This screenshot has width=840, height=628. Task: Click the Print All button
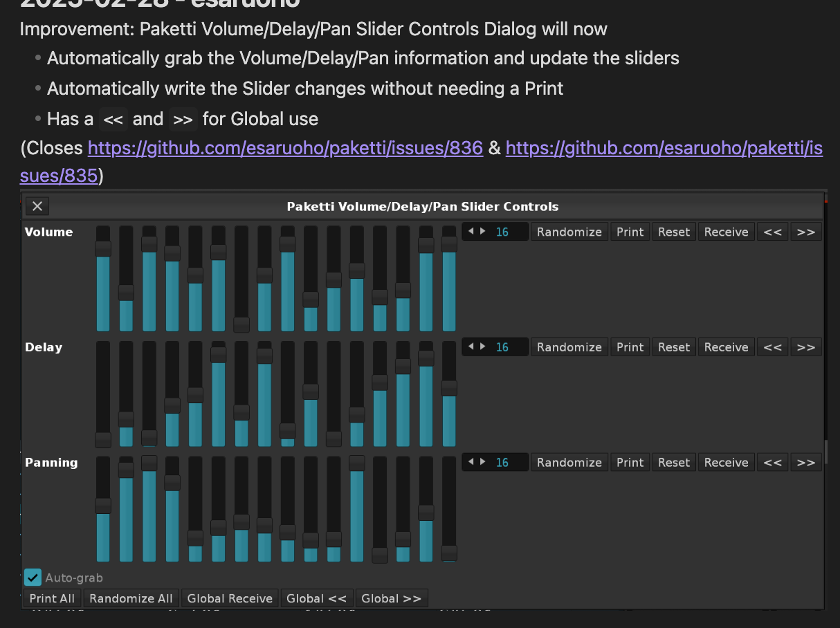53,598
